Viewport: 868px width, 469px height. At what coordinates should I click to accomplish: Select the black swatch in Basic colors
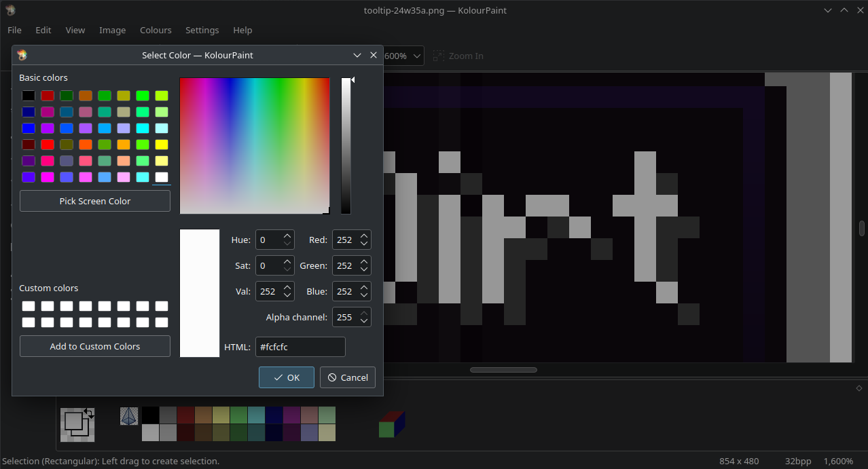pyautogui.click(x=28, y=96)
